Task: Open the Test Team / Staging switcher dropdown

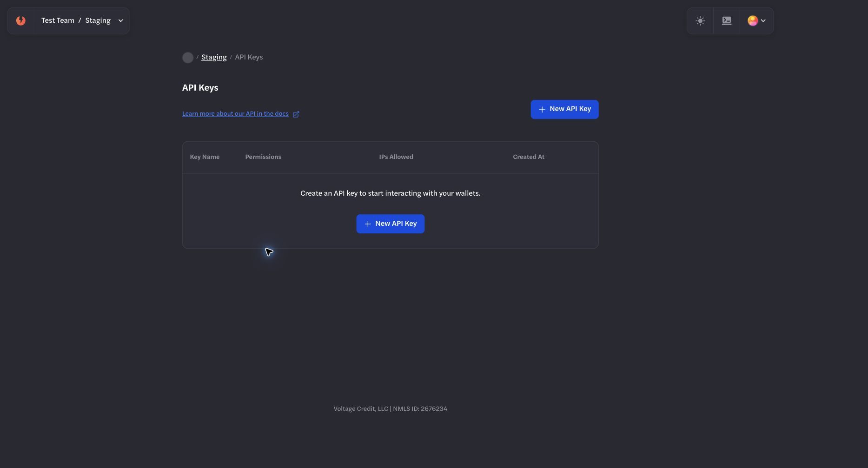Action: pos(82,20)
